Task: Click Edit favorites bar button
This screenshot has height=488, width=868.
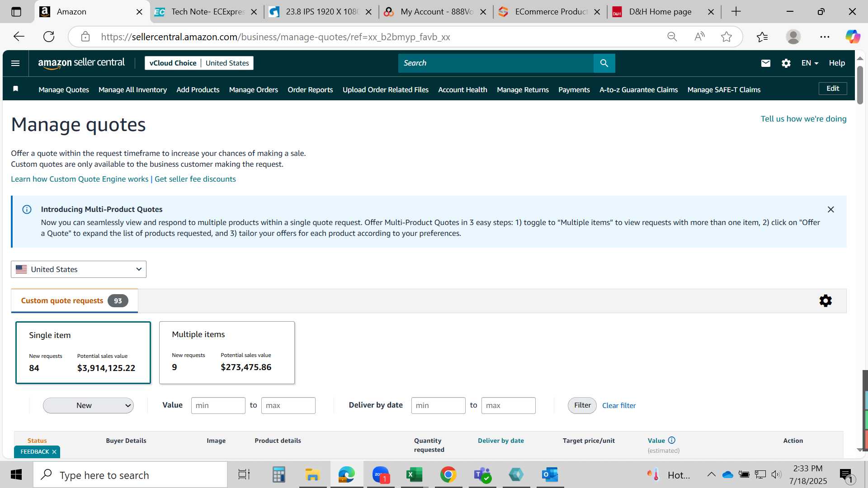Action: point(833,89)
